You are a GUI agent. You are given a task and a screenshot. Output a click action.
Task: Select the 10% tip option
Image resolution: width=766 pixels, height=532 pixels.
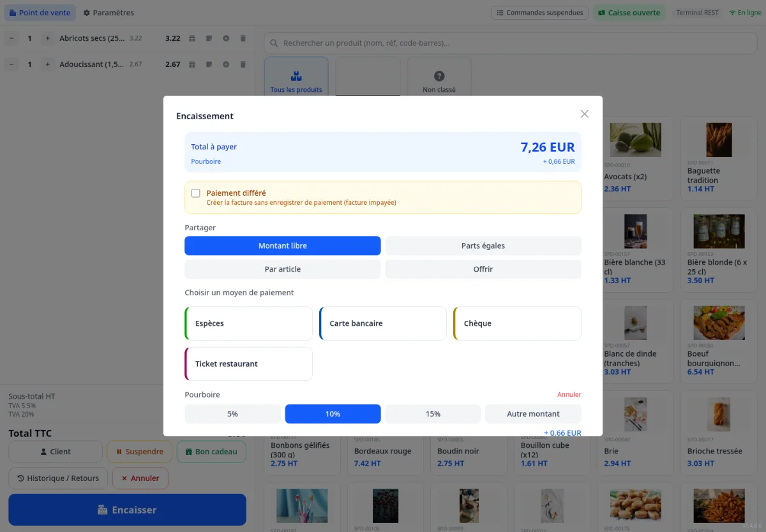click(333, 414)
